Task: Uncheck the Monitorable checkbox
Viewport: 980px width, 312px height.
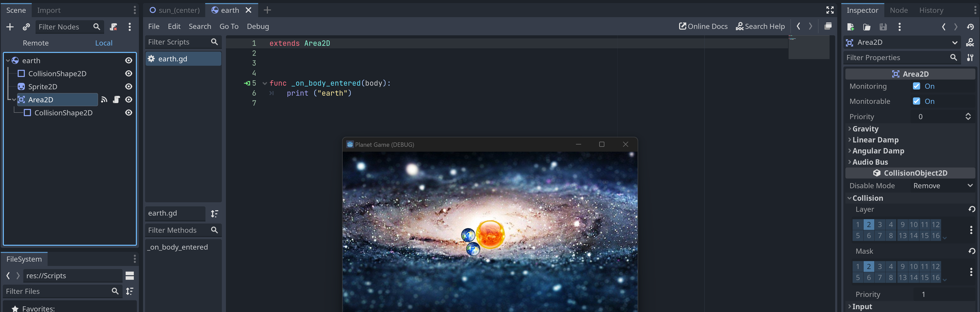Action: [917, 101]
